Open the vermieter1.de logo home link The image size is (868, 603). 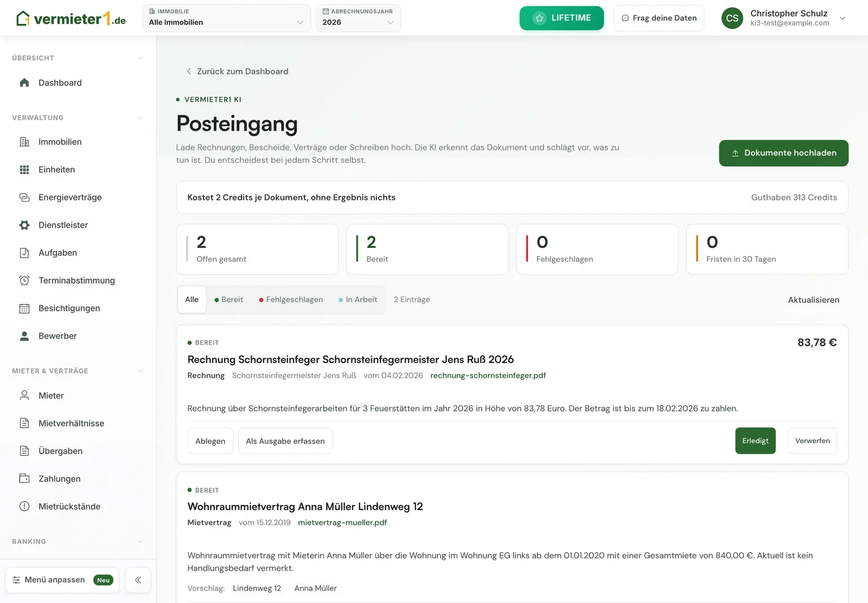[x=71, y=19]
